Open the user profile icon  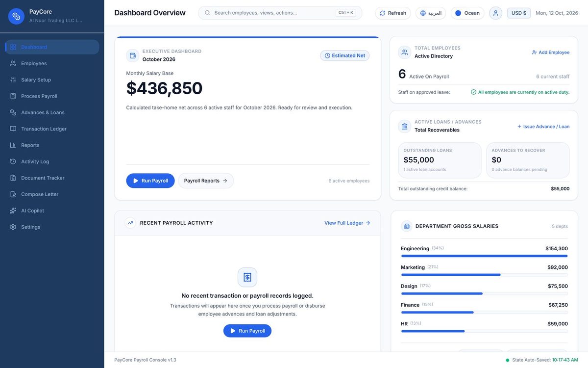pyautogui.click(x=495, y=13)
